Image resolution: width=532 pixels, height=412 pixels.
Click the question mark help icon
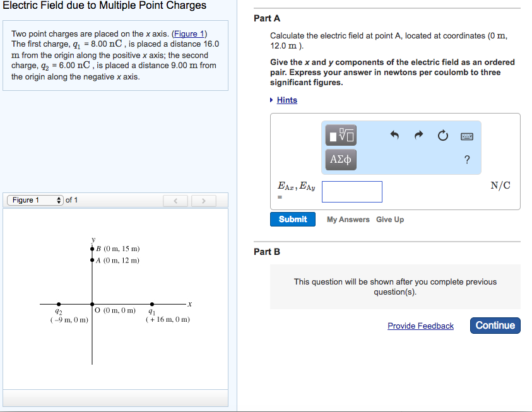point(466,160)
